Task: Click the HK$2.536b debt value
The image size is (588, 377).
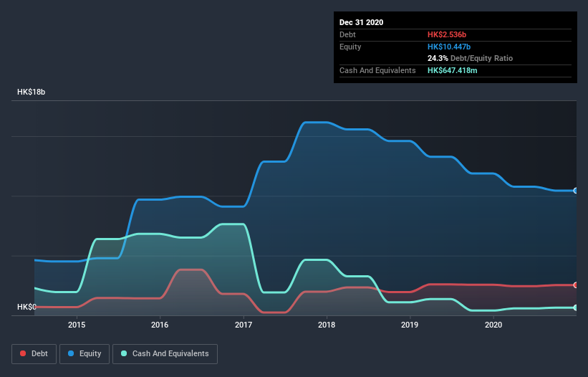Action: pos(447,34)
